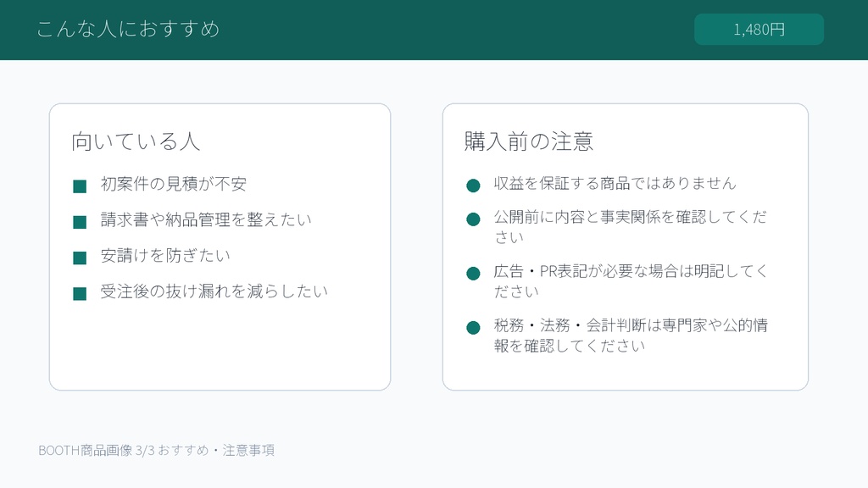Viewport: 868px width, 488px height.
Task: Click the square bullet beside 初案件の見積が不安
Action: point(80,186)
